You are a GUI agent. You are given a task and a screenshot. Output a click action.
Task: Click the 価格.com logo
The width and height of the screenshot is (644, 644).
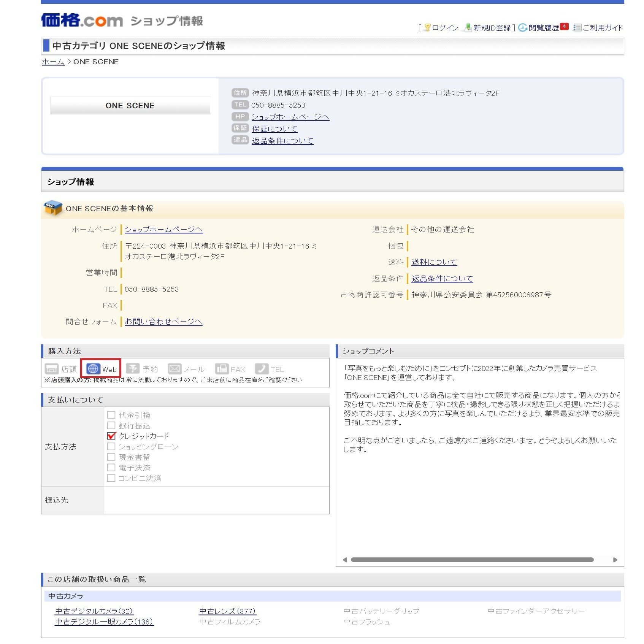tap(82, 20)
